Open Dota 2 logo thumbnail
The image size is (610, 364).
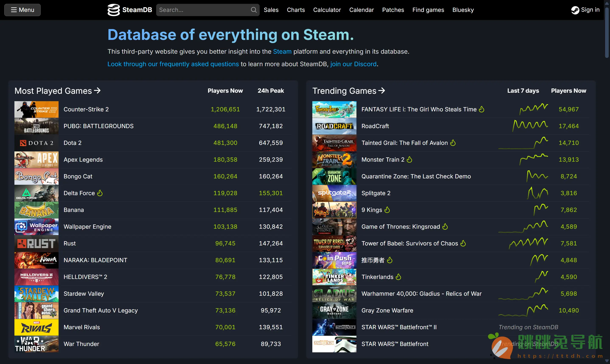[x=36, y=143]
